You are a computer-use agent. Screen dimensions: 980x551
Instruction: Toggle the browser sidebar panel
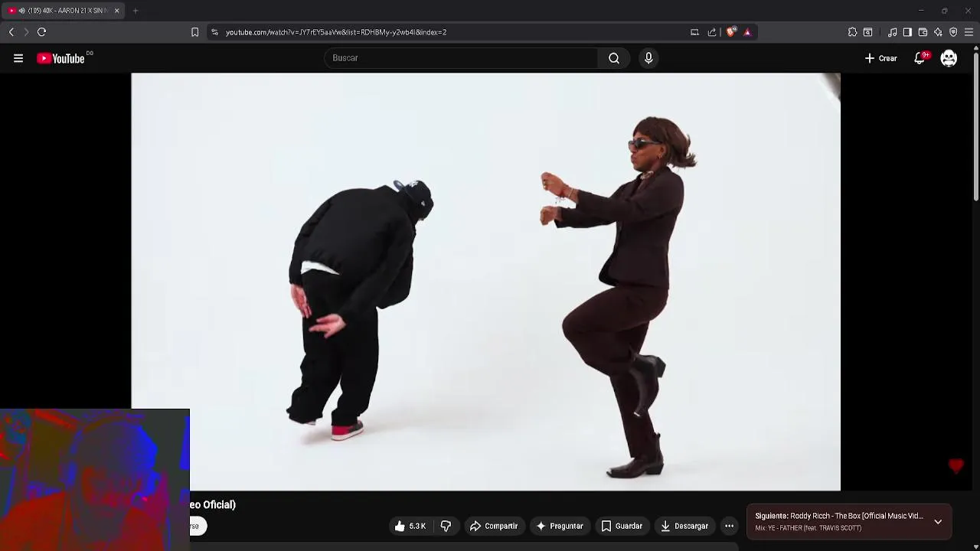tap(907, 32)
